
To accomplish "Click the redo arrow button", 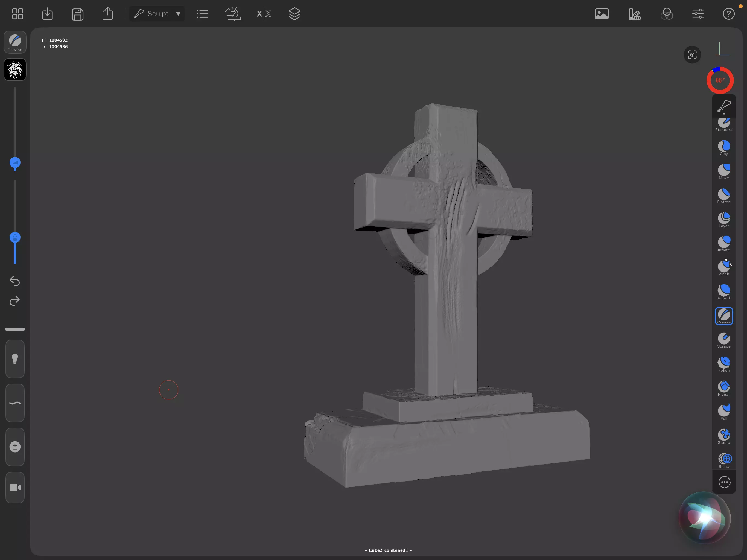I will tap(14, 301).
